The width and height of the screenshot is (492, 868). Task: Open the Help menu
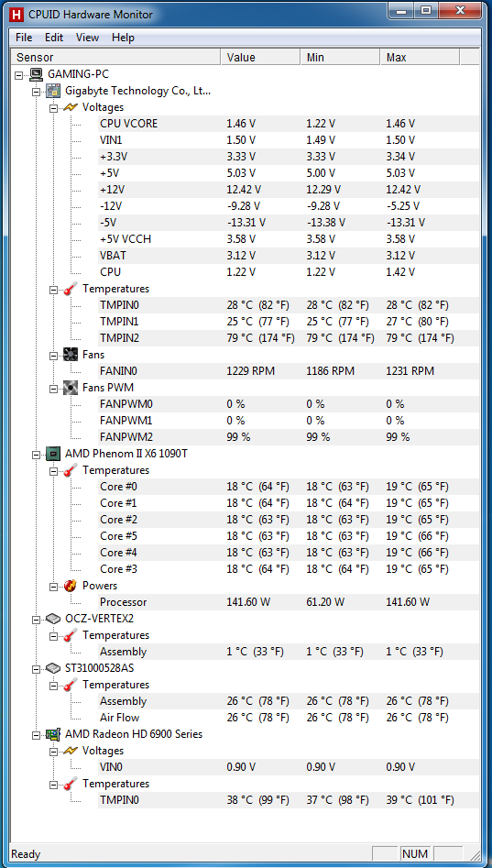(123, 38)
